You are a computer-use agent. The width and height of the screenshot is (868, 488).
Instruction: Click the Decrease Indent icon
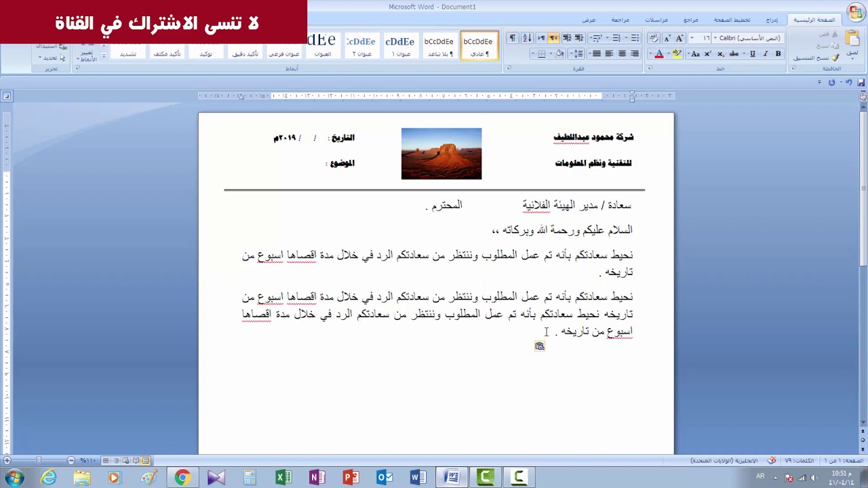578,38
